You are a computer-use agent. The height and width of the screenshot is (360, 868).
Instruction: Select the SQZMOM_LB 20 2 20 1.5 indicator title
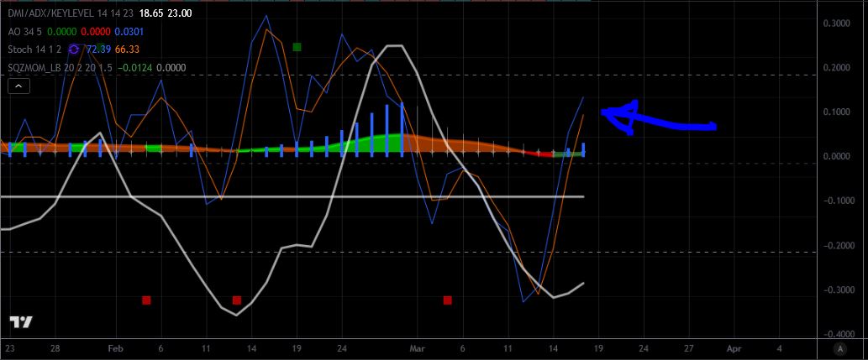point(60,68)
